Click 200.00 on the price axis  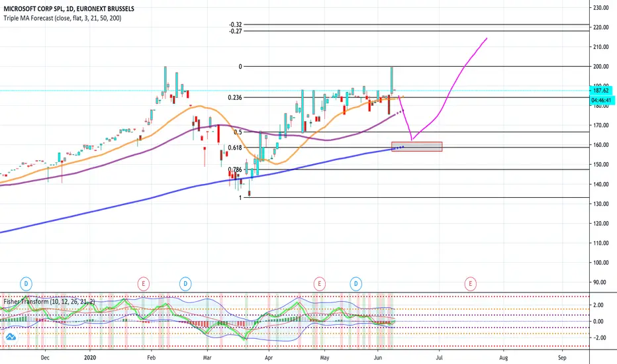601,66
